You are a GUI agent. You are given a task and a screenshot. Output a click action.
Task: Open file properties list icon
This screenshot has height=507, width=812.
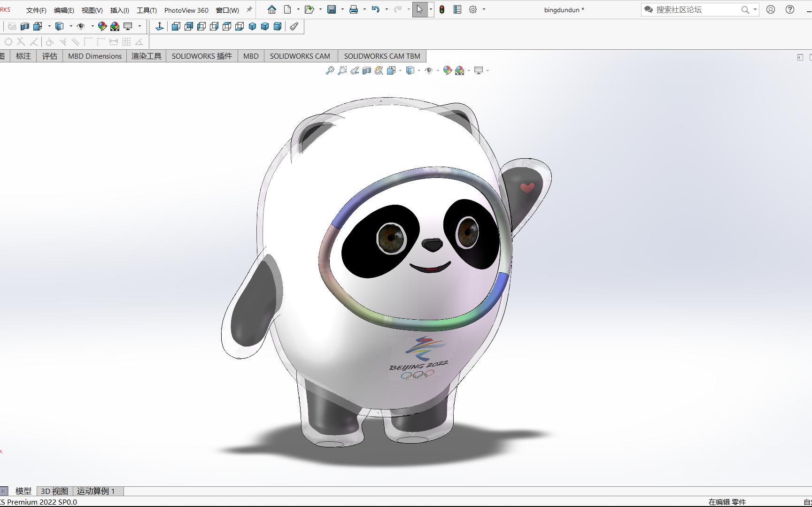click(x=457, y=9)
